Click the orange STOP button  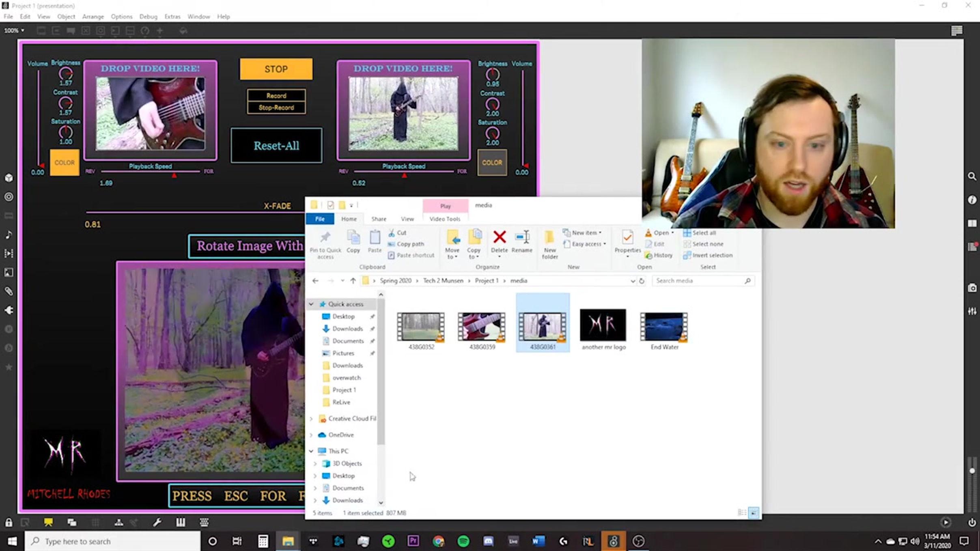276,69
